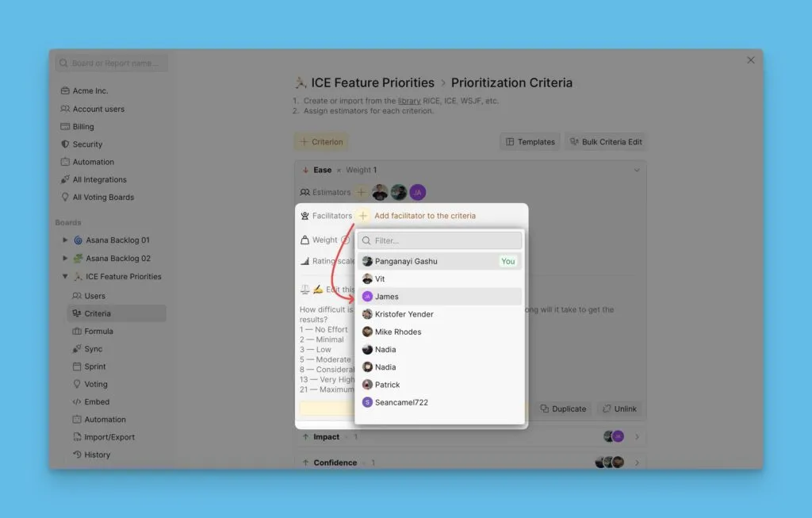Image resolution: width=812 pixels, height=518 pixels.
Task: Click Bulk Criteria Edit button
Action: click(605, 141)
